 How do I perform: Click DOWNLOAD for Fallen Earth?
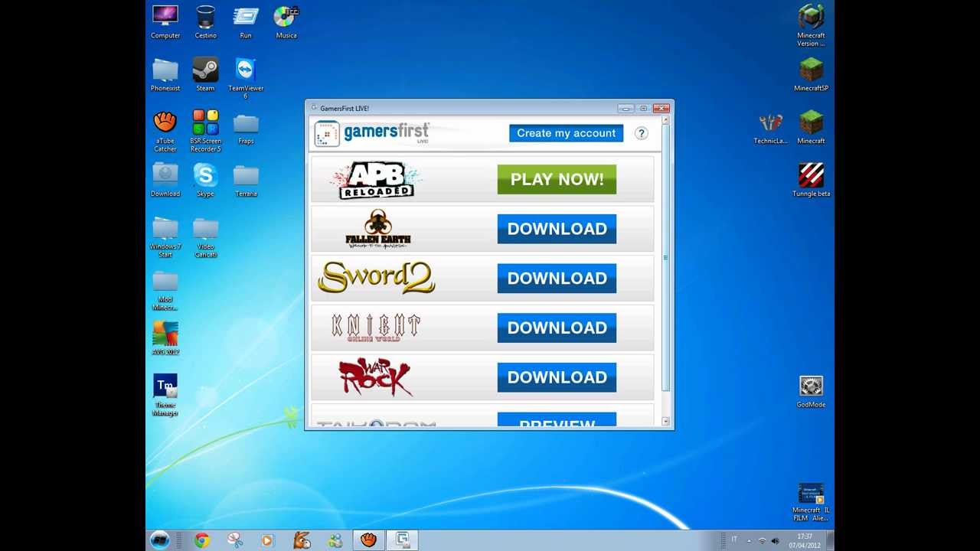click(x=557, y=229)
